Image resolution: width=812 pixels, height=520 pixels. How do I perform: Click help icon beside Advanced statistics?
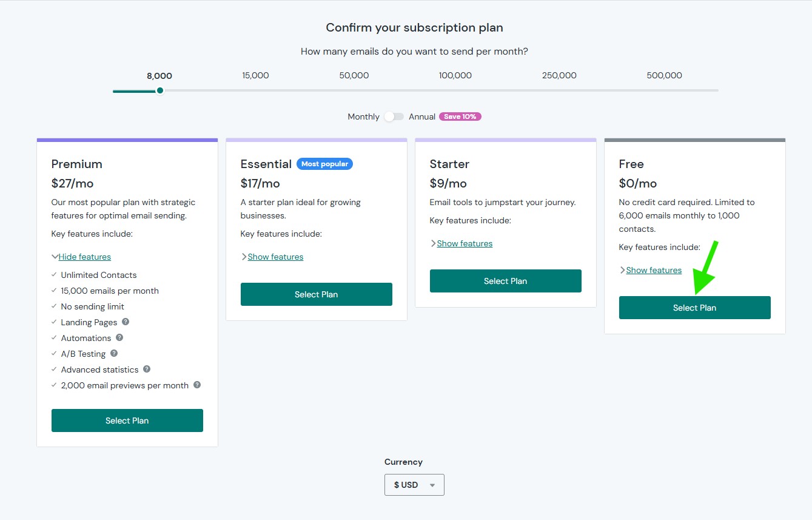coord(147,370)
